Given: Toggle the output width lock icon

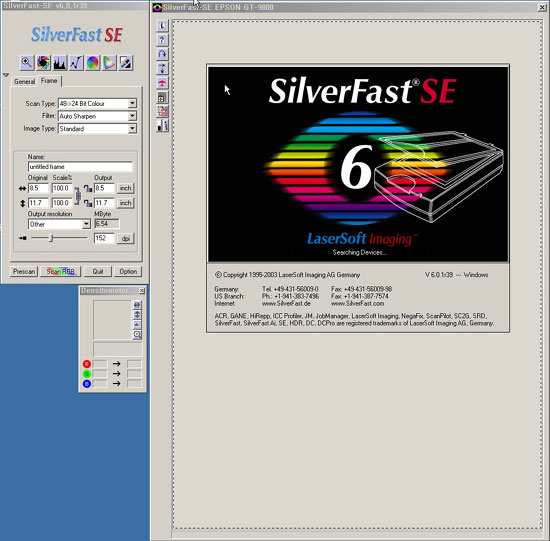Looking at the screenshot, I should click(x=88, y=189).
